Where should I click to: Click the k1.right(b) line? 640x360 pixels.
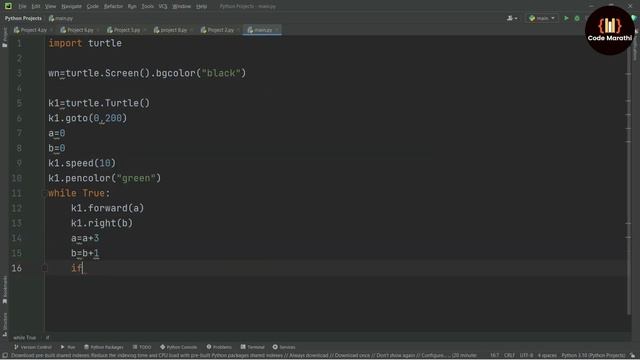(x=102, y=223)
